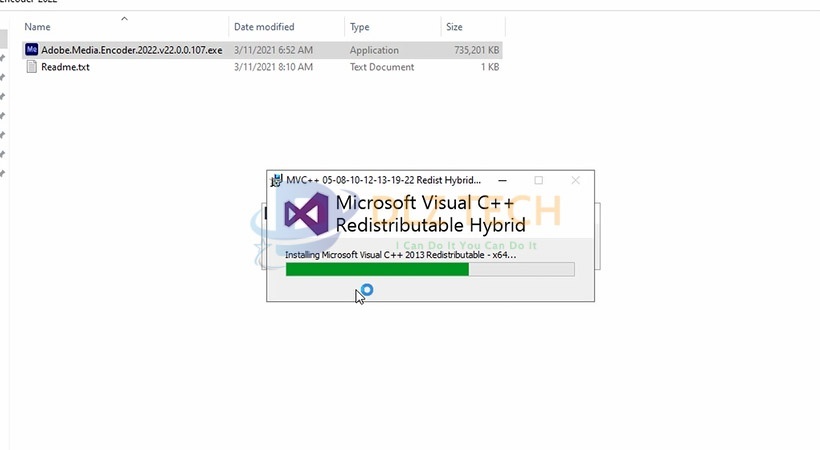
Task: Select the Readme.txt file name
Action: click(x=65, y=67)
